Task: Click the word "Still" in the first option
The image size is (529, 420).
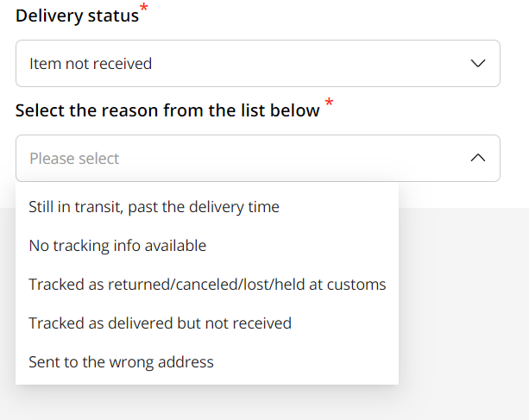Action: 41,207
